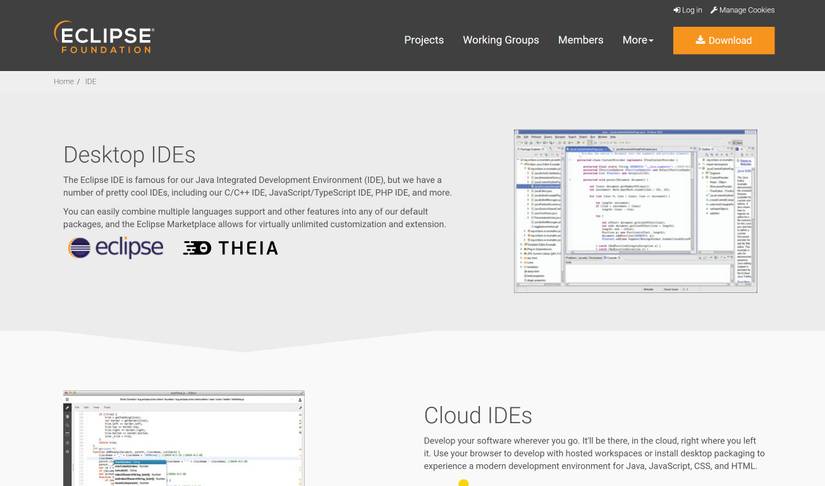Open the Cloud IDE screenshot thumbnail

click(x=184, y=438)
